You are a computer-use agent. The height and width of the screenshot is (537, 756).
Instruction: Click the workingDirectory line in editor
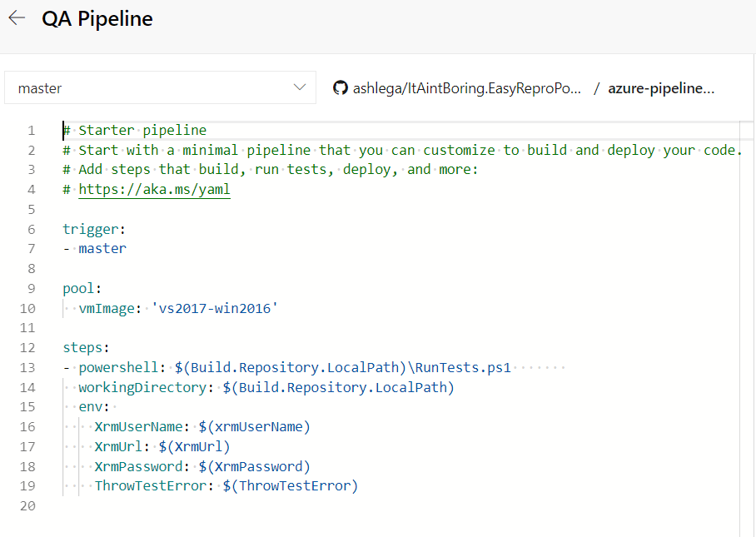tap(266, 387)
